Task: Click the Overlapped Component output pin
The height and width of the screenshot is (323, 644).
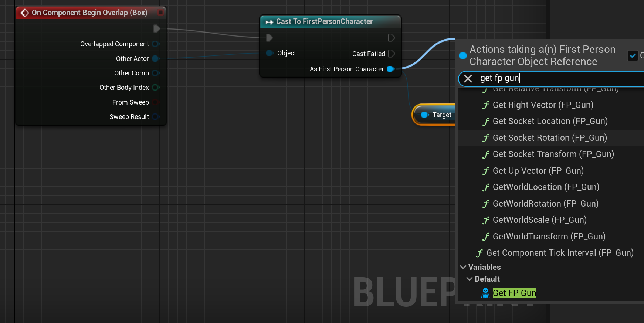Action: (156, 44)
